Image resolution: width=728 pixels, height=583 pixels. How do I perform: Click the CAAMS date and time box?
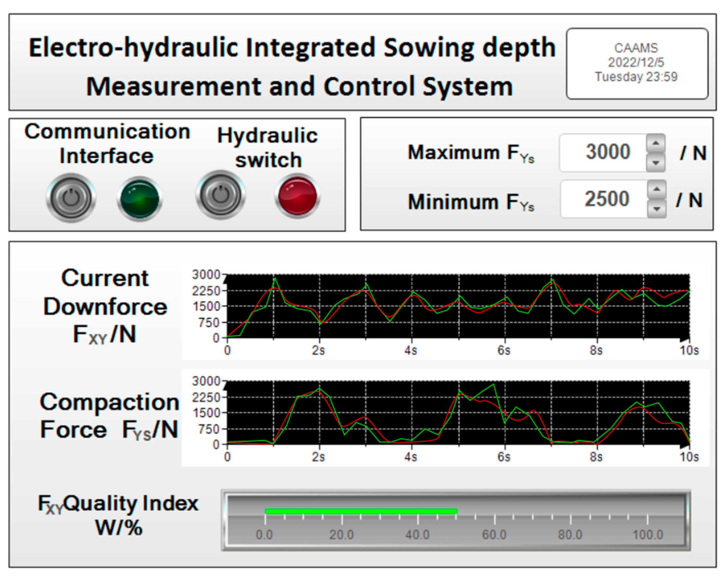click(x=636, y=63)
